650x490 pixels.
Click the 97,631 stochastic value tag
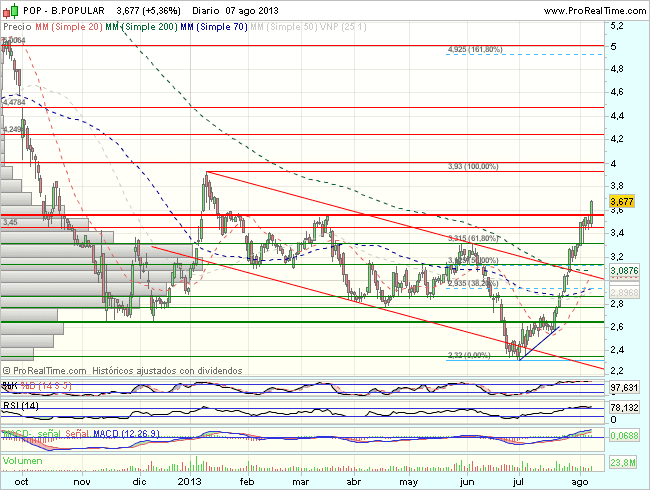624,387
